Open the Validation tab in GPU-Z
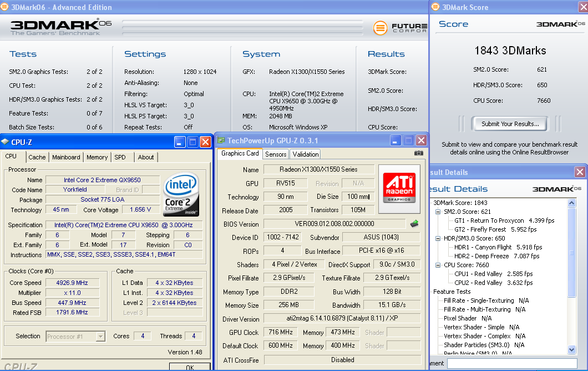Viewport: 588px width, 371px height. [x=306, y=154]
